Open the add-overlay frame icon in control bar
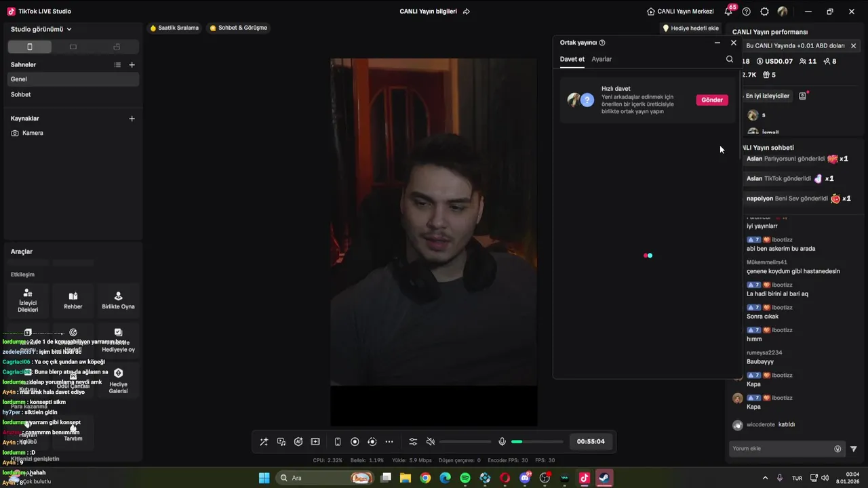This screenshot has height=488, width=868. click(315, 442)
